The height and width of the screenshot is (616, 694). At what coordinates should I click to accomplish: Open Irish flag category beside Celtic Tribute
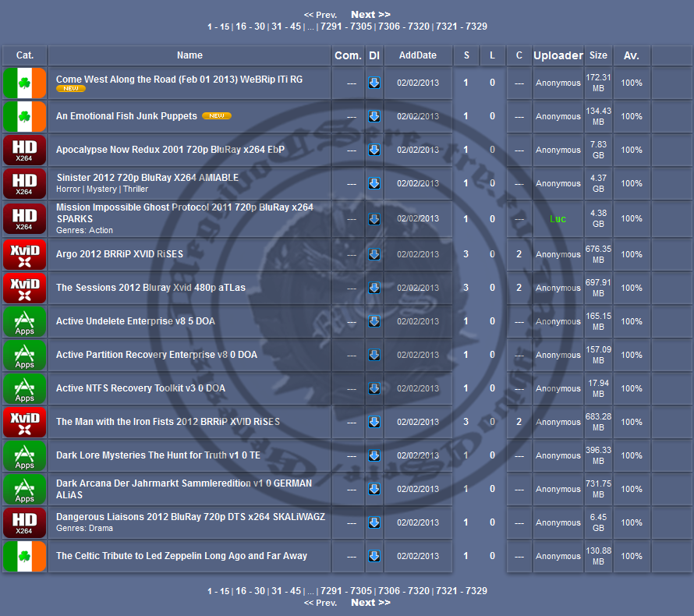point(24,556)
